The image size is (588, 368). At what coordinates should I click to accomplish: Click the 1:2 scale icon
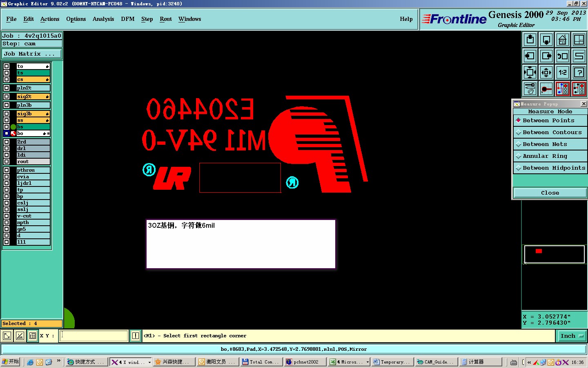563,72
